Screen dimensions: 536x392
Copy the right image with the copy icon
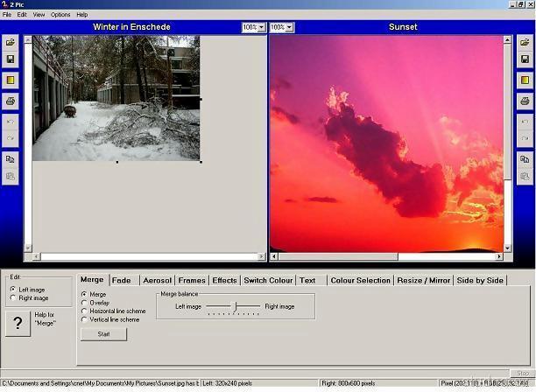525,159
